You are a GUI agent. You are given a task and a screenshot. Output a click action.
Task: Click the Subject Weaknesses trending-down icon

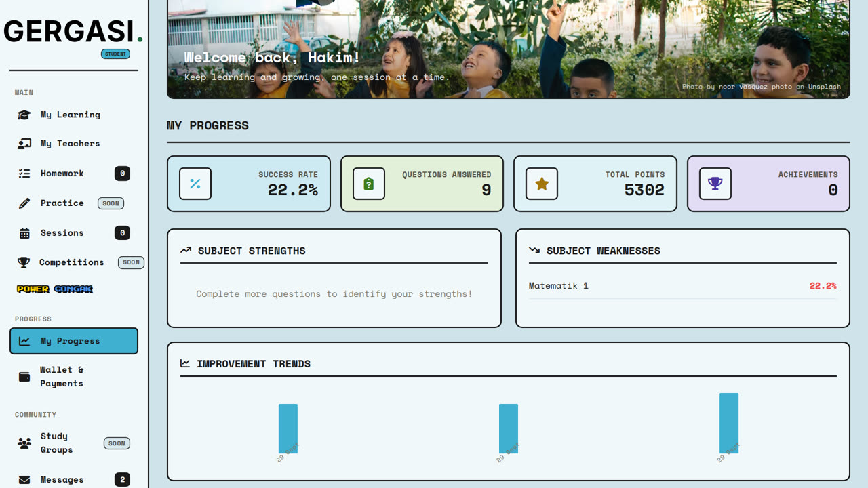click(x=534, y=251)
